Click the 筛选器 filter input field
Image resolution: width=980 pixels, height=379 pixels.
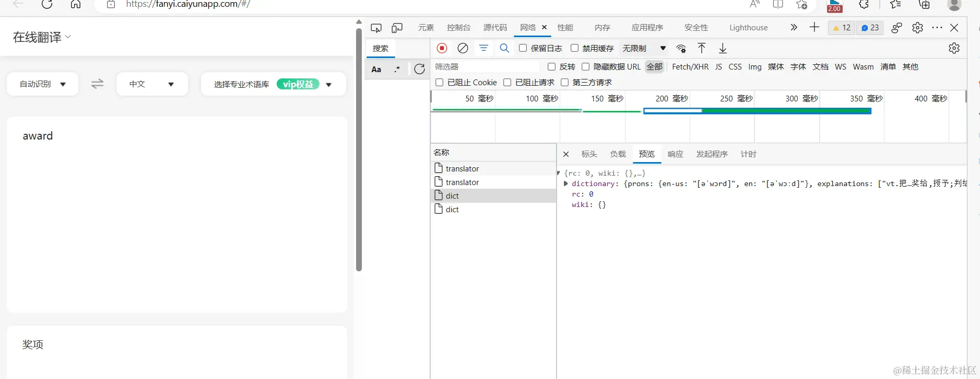tap(486, 67)
